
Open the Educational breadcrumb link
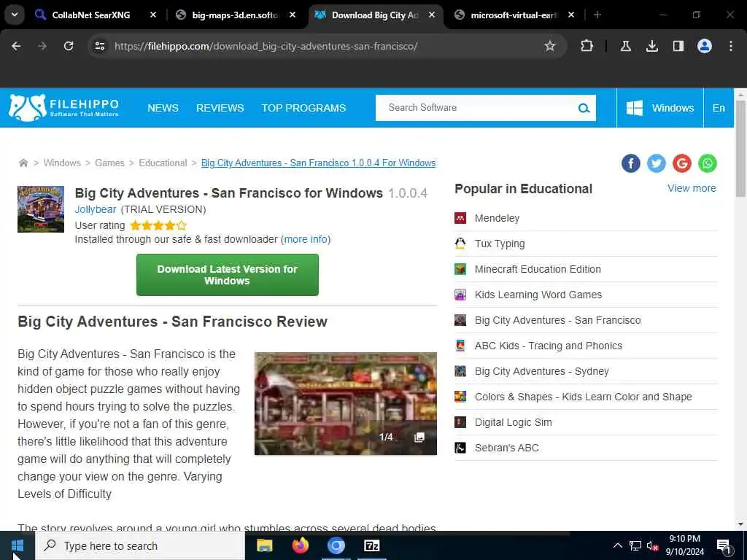point(163,163)
